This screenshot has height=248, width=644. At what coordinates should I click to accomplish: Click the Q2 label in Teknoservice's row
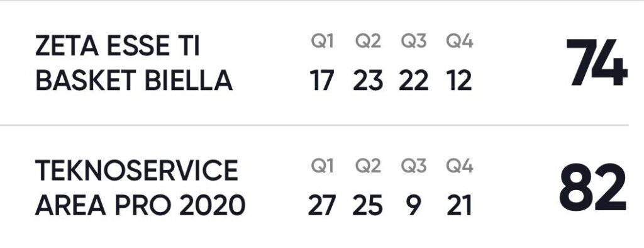coord(368,166)
